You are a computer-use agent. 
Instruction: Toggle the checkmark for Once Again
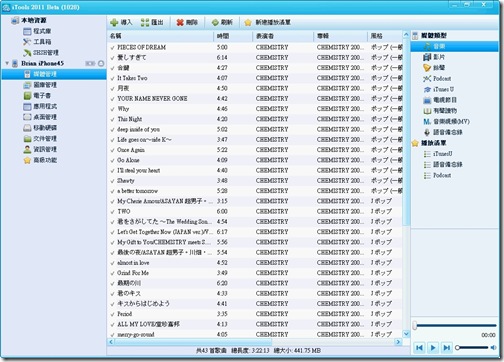click(x=112, y=150)
